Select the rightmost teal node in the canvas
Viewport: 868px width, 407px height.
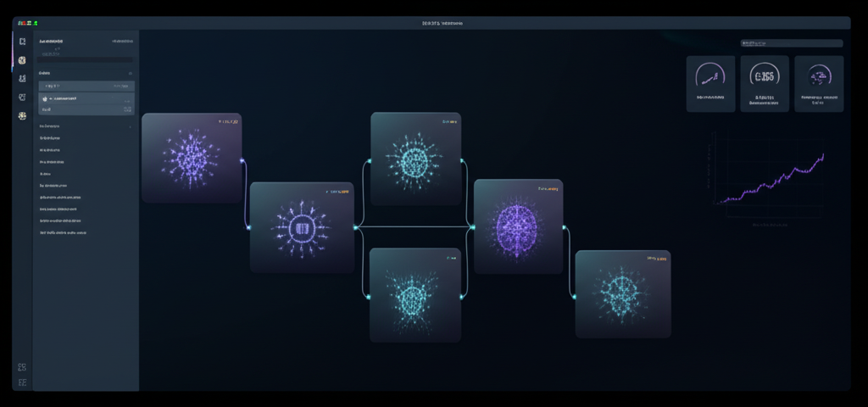click(x=623, y=293)
